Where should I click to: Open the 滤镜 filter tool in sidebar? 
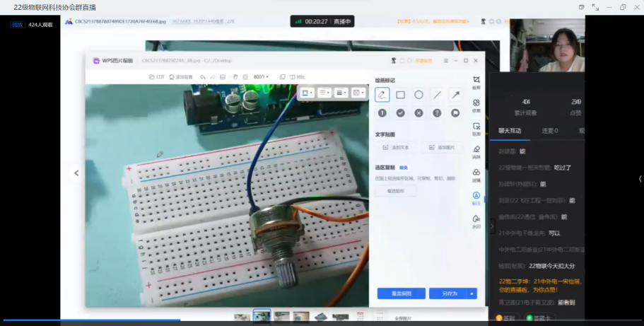[476, 175]
